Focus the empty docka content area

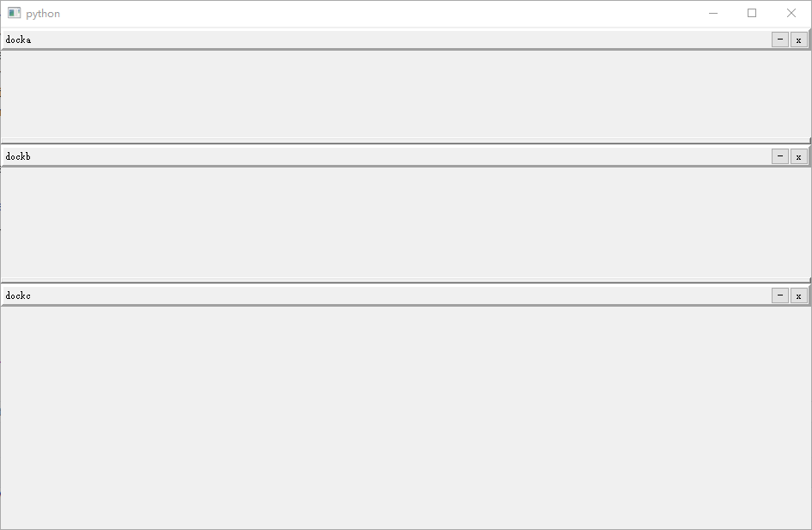(x=405, y=94)
